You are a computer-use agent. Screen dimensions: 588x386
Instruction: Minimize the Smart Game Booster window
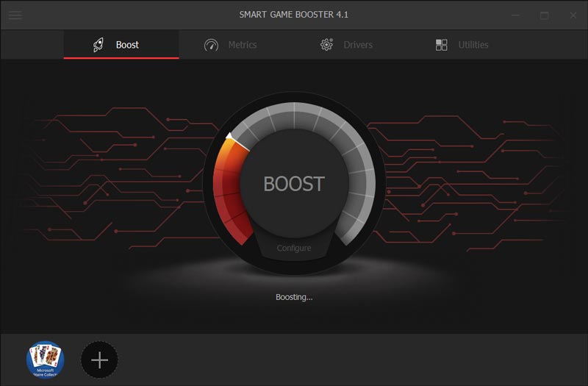click(x=516, y=15)
